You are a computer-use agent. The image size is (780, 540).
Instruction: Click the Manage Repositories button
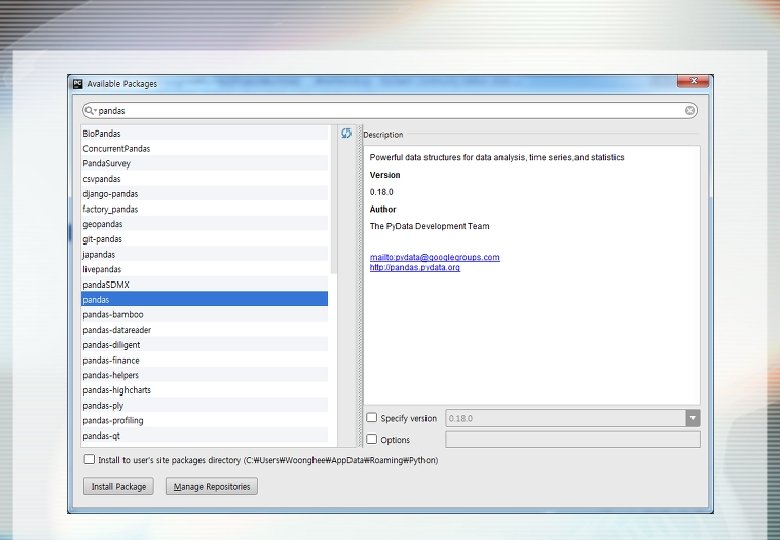[211, 486]
